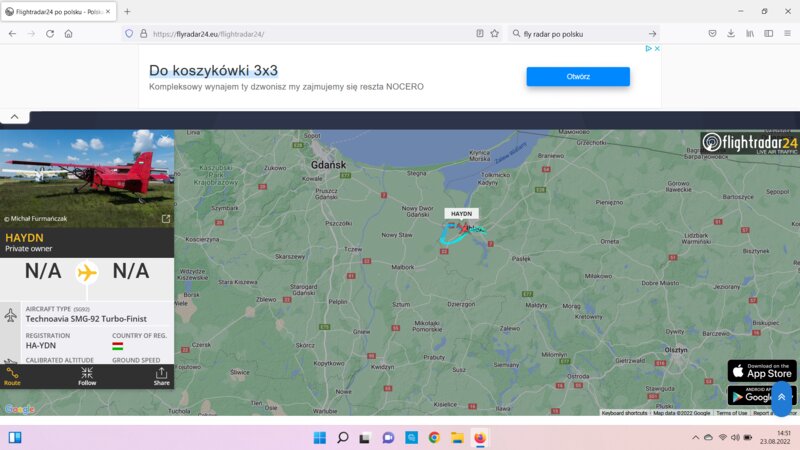Click the Download on App Store badge
The height and width of the screenshot is (450, 800).
(762, 370)
